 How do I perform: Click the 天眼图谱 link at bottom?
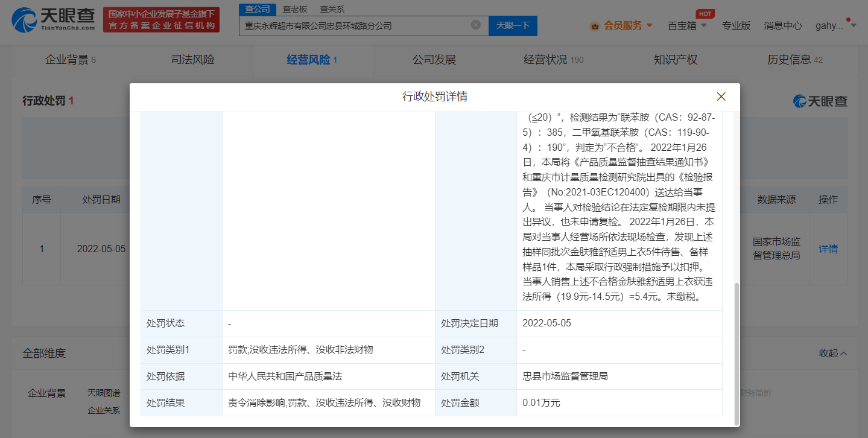click(x=104, y=393)
